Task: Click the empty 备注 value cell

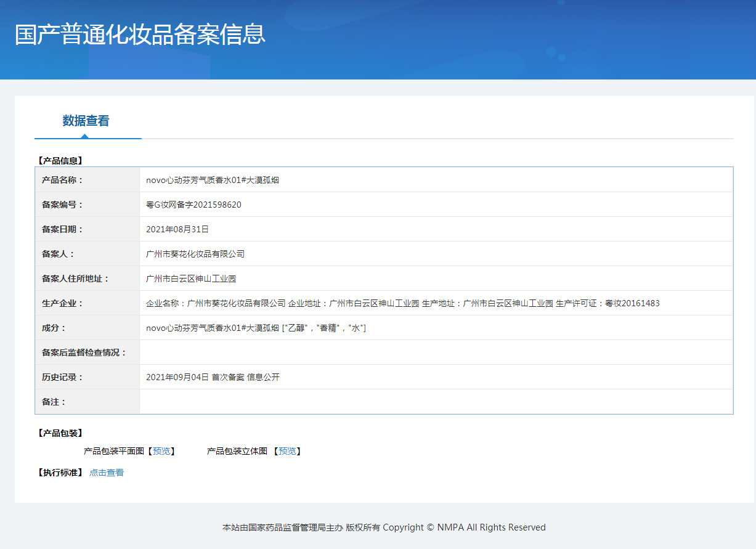Action: pos(436,402)
